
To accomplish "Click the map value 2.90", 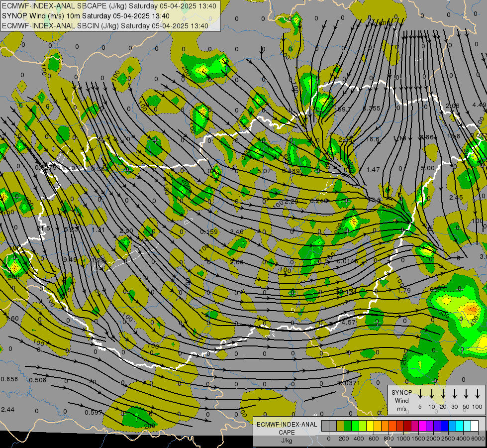I will coord(126,230).
